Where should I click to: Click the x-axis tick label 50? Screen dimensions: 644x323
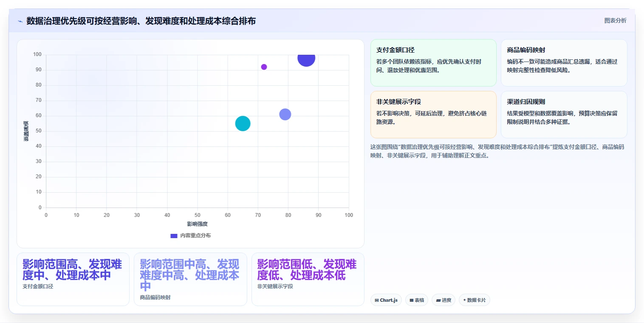(197, 215)
